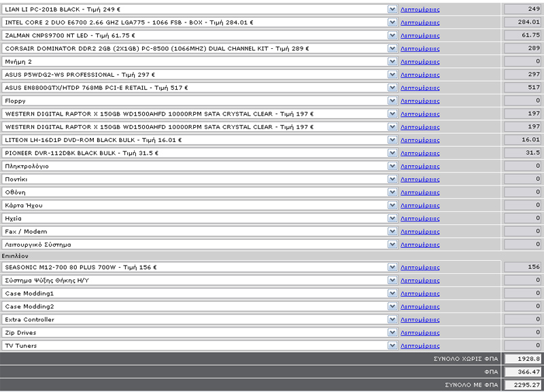Image resolution: width=544 pixels, height=392 pixels.
Task: Click Λεπτομέρειες link in Case Modding1 row
Action: pyautogui.click(x=420, y=293)
